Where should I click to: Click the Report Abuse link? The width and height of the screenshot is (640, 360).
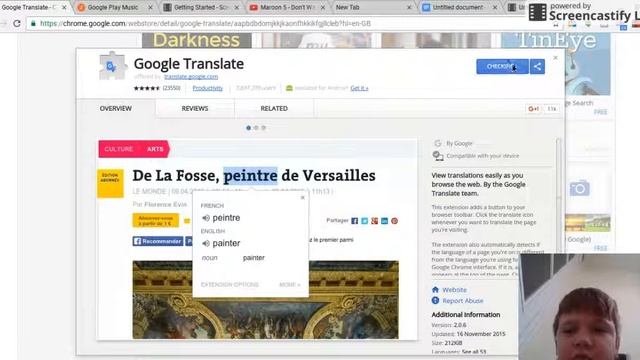coord(463,301)
